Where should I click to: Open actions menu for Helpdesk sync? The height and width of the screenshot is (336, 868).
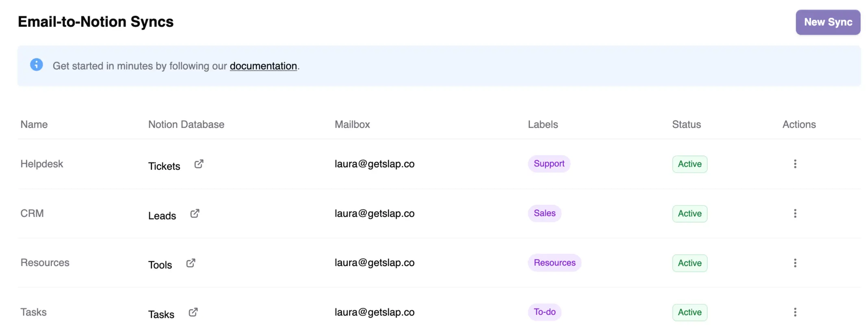[795, 164]
